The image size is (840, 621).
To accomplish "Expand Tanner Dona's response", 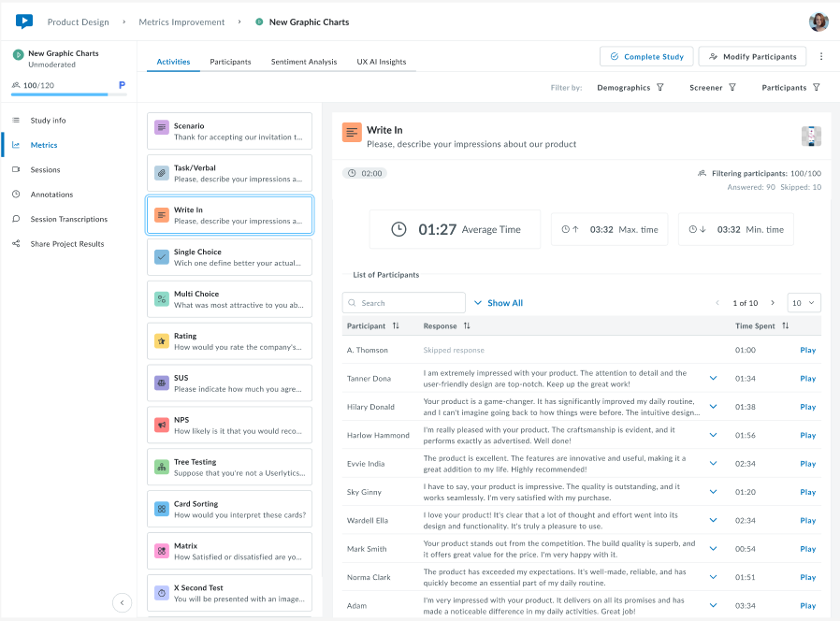I will coord(713,379).
